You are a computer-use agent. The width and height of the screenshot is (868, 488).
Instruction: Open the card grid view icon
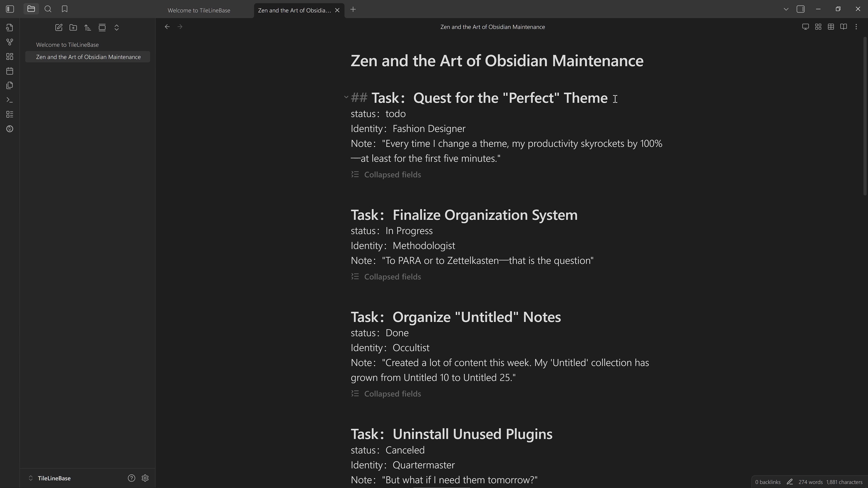(x=818, y=27)
